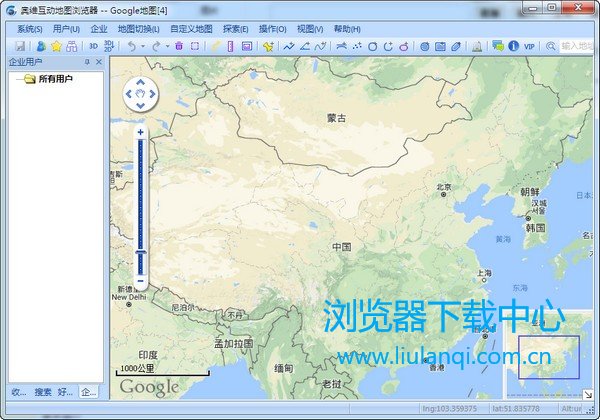
Task: Open the redo history dropdown arrow
Action: click(167, 46)
